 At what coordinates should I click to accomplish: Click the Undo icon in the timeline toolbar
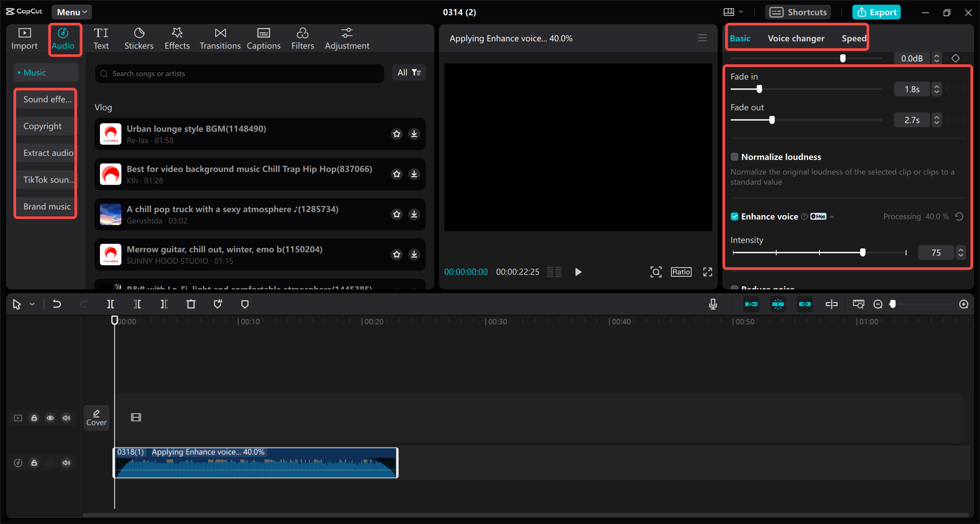(x=57, y=304)
